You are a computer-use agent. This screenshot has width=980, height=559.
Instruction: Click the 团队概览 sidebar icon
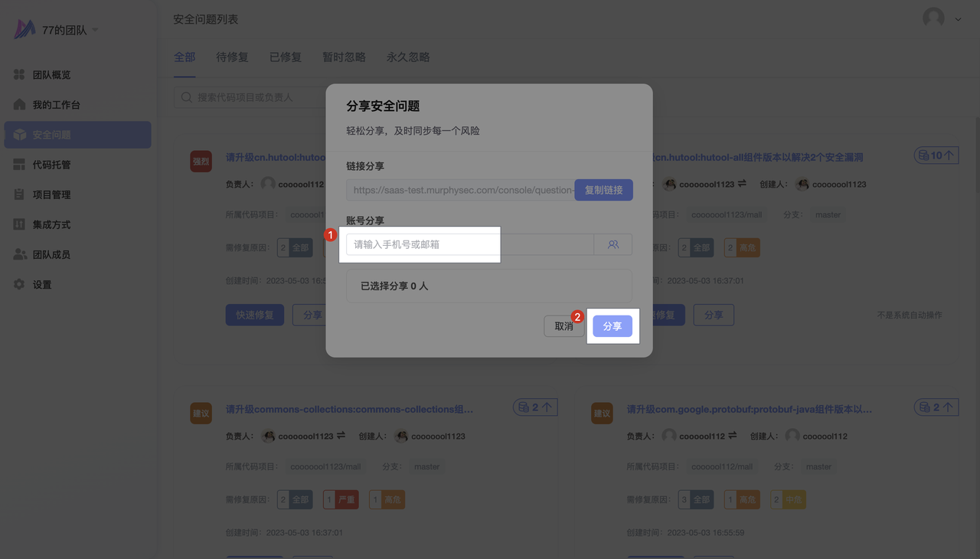[x=20, y=75]
